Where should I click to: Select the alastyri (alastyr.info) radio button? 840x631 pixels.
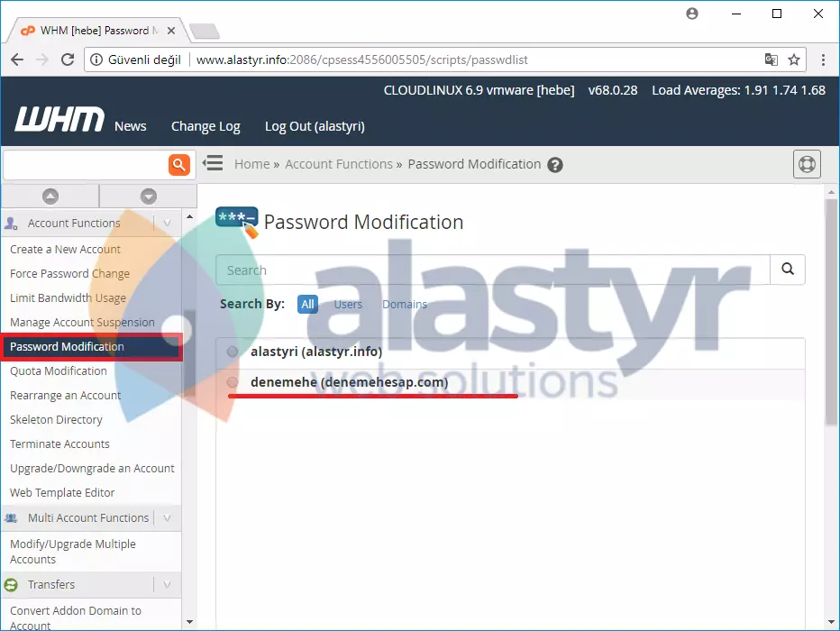click(233, 352)
